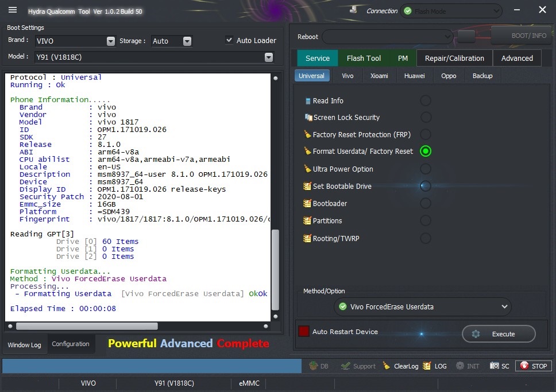Select the Rooting/TWRP radio button
556x392 pixels.
426,238
